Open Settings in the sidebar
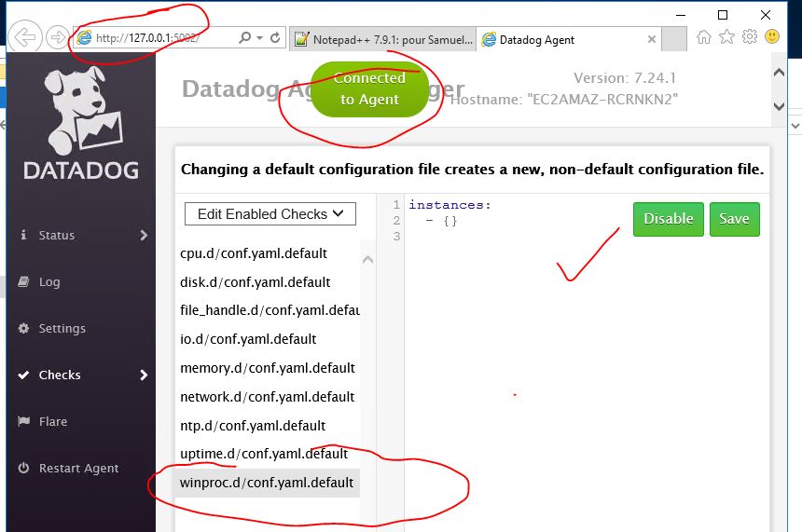802x532 pixels. pyautogui.click(x=62, y=329)
